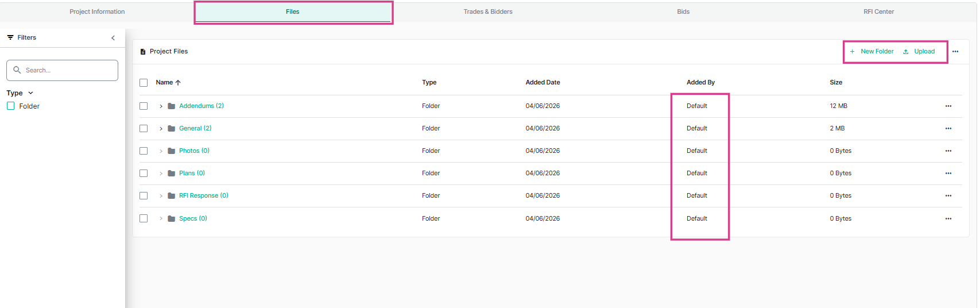Screen dimensions: 980x308
Task: Sort by the Name column header
Action: click(x=164, y=83)
